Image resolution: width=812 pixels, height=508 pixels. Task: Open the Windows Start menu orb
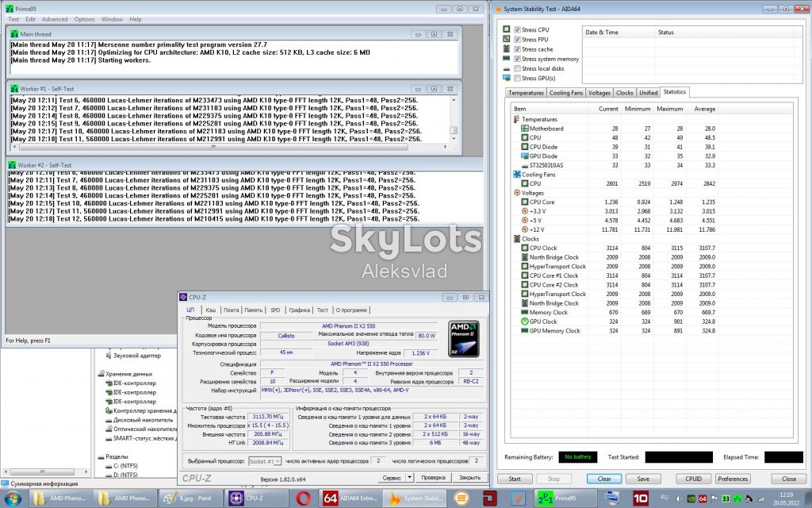point(12,498)
